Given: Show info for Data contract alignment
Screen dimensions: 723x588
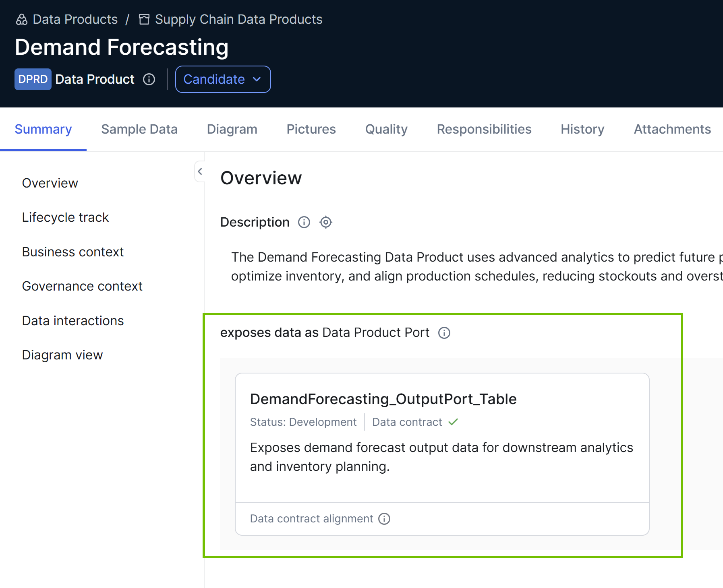Looking at the screenshot, I should 384,519.
